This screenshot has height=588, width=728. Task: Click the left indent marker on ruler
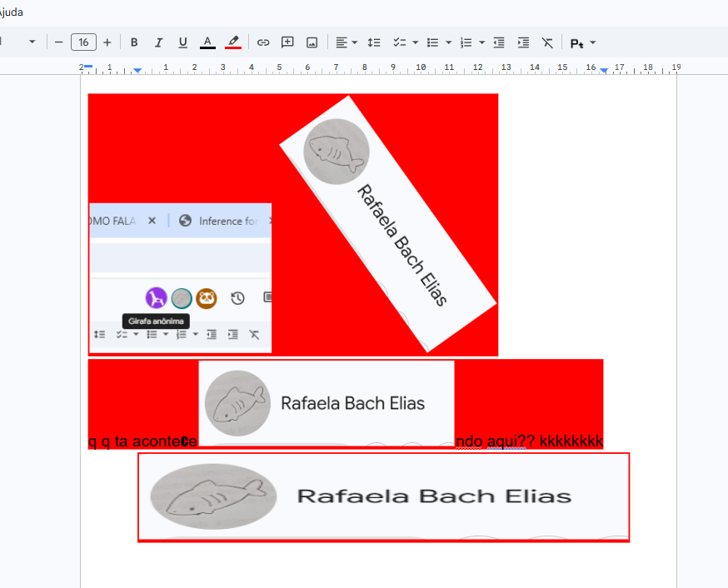[137, 71]
